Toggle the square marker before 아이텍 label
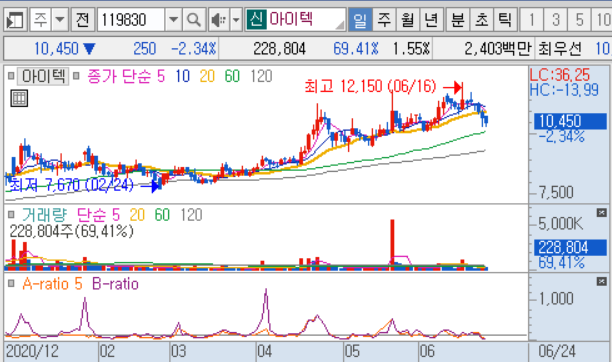 11,76
